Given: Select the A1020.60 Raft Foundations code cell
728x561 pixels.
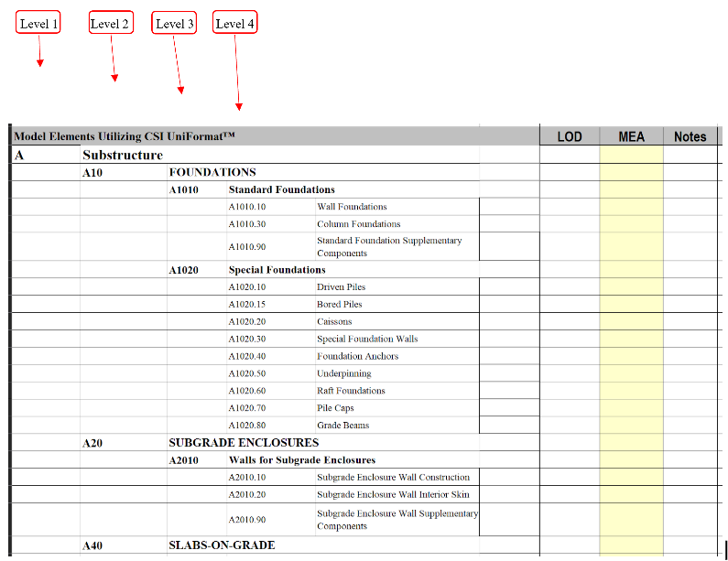Looking at the screenshot, I should pos(247,391).
